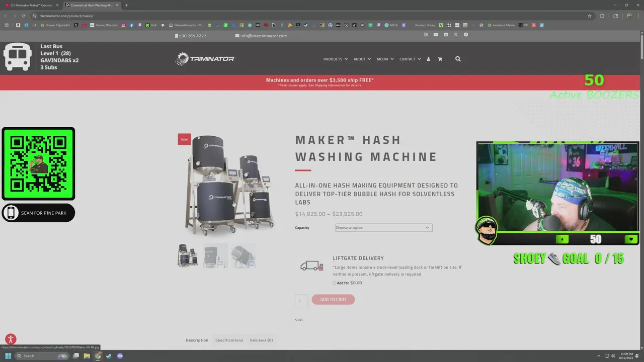
Task: Tick the liftgate delivery 'Add for $0.00' checkbox
Action: 334,283
